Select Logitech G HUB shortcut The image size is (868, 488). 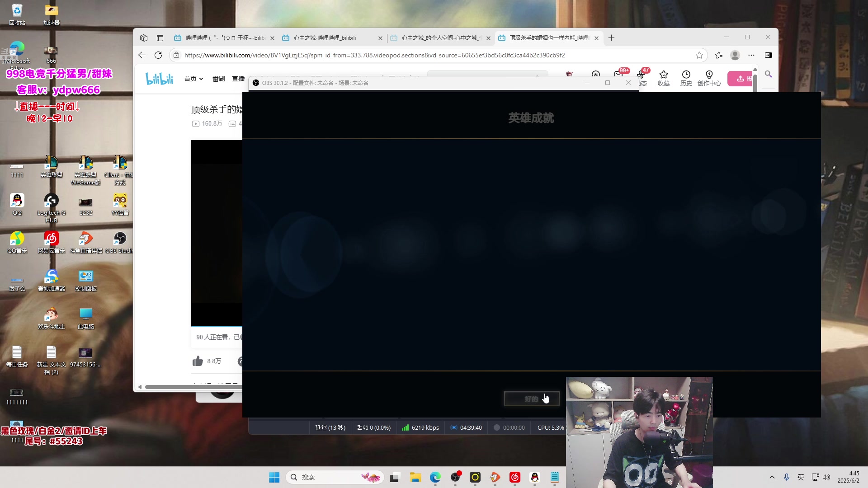(x=52, y=208)
